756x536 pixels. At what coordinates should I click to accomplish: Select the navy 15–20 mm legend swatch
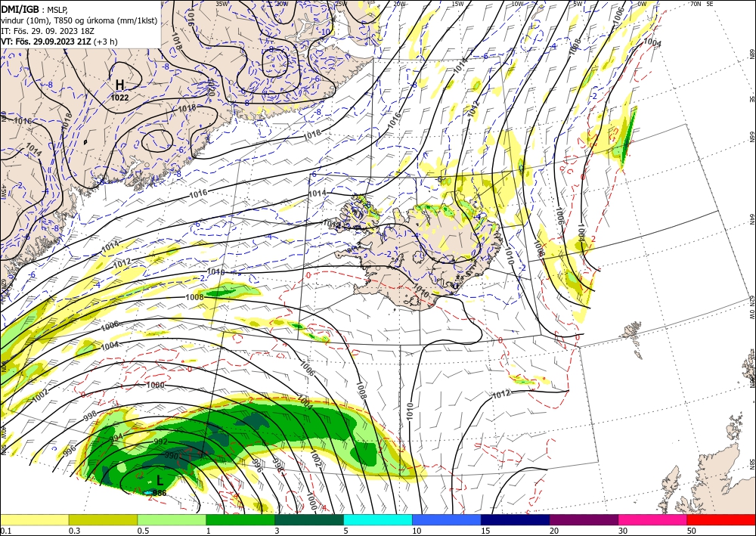point(516,519)
